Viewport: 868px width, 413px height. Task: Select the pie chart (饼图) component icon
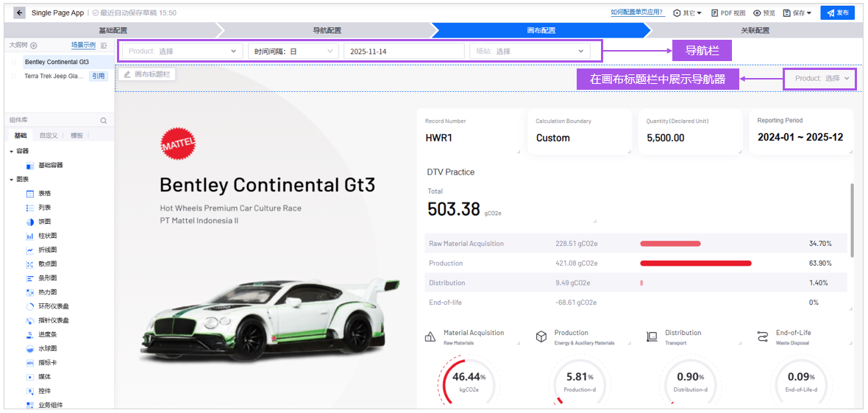point(30,222)
